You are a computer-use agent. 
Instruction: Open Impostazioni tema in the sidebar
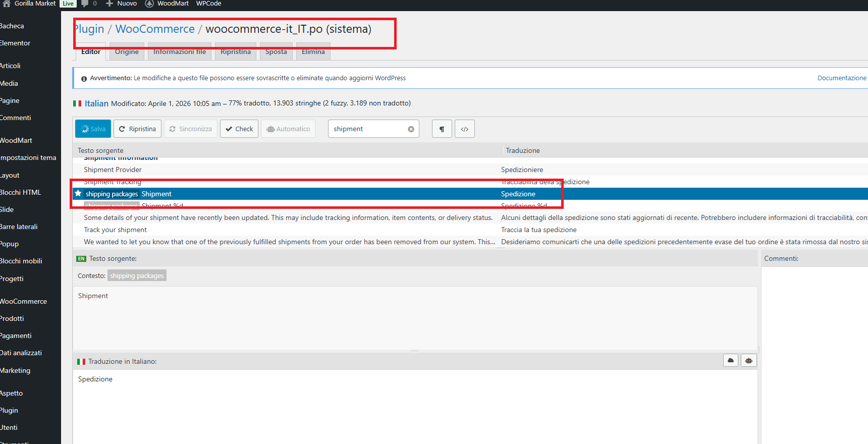(x=28, y=157)
